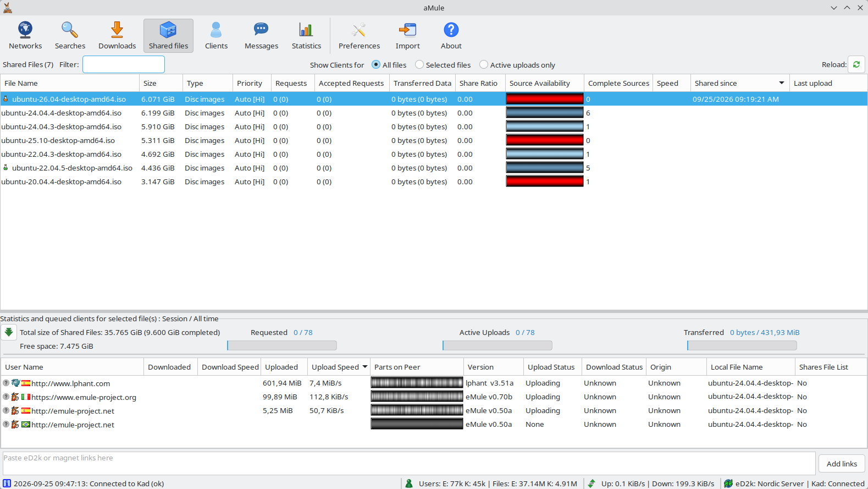The height and width of the screenshot is (489, 868).
Task: Sort shared files by Size header
Action: [161, 83]
